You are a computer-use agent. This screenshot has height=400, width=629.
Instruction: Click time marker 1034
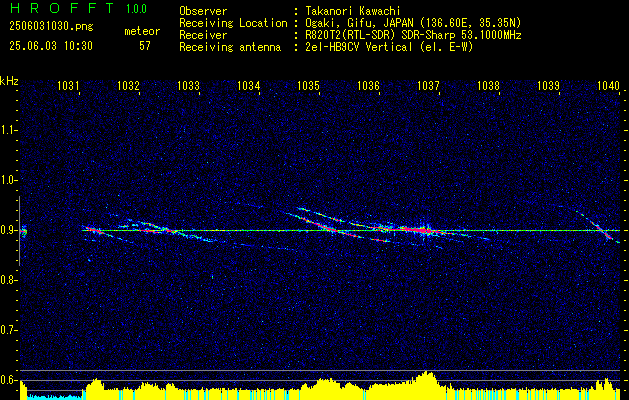pyautogui.click(x=248, y=85)
